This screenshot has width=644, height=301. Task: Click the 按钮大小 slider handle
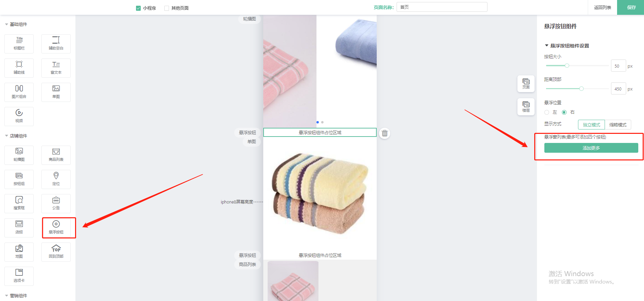[567, 66]
